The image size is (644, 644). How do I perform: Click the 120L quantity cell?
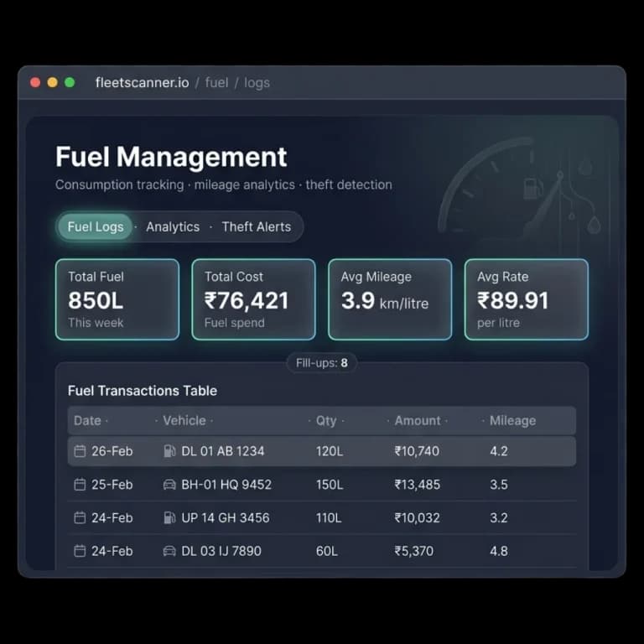pyautogui.click(x=330, y=451)
